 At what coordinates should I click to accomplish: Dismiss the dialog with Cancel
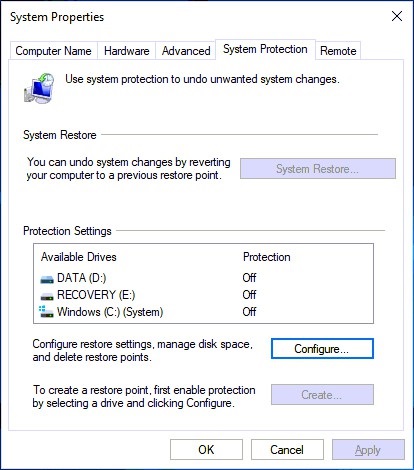(287, 450)
